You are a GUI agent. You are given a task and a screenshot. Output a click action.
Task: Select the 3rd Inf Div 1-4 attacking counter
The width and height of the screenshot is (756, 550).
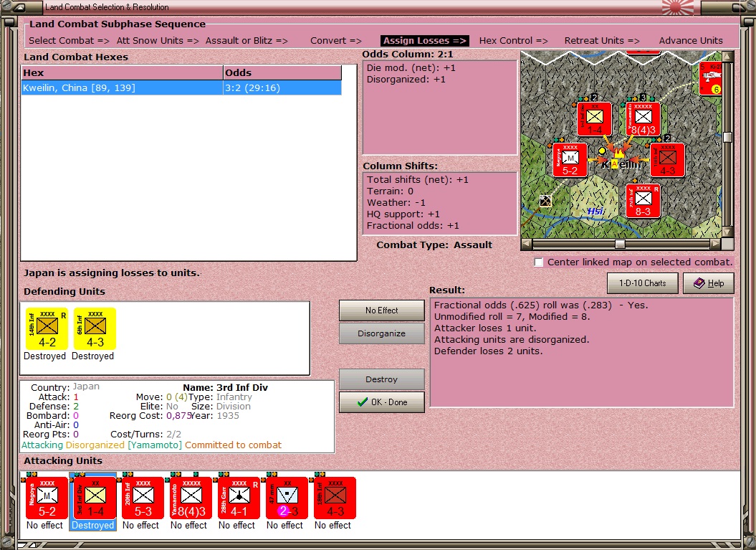click(x=95, y=498)
